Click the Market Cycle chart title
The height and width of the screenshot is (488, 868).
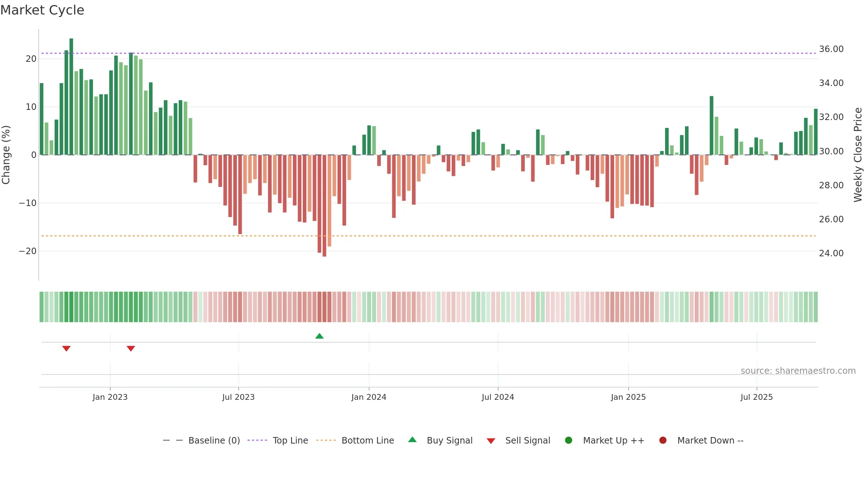[42, 10]
